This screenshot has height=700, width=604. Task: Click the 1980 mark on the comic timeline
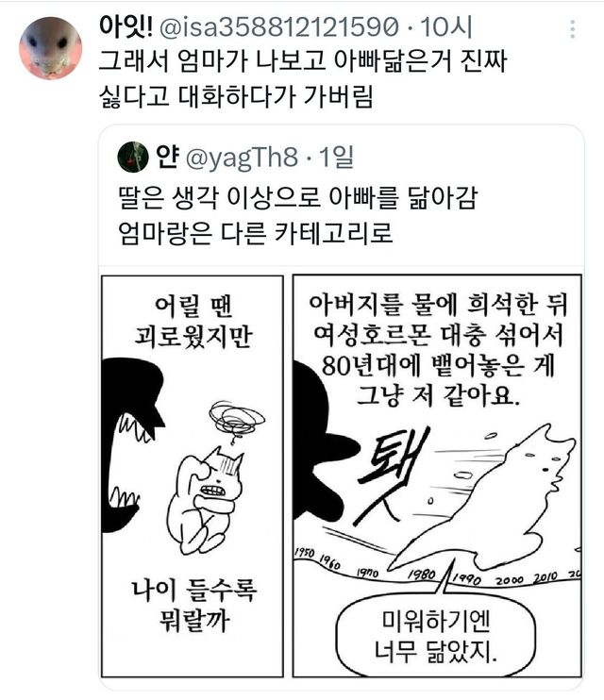[421, 574]
